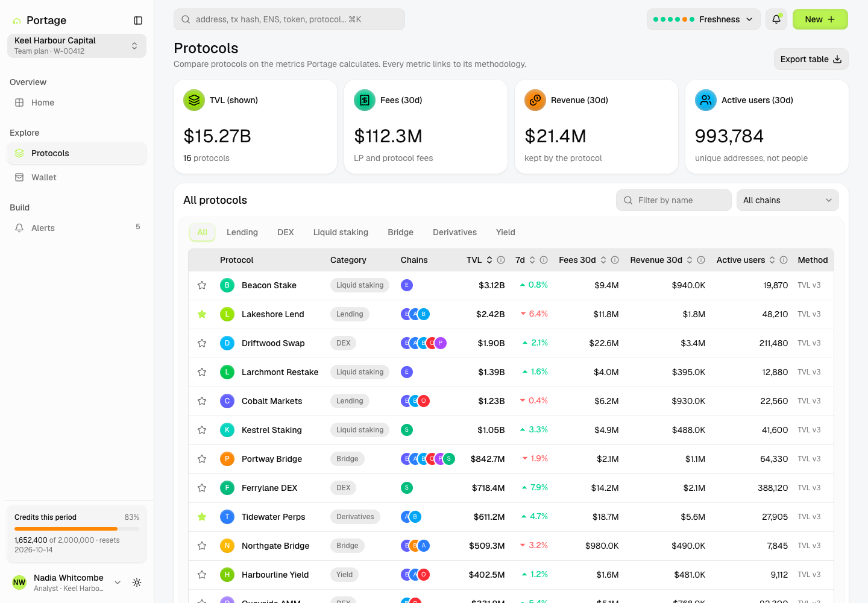Click the Filter by name field
The height and width of the screenshot is (603, 868).
tap(674, 200)
